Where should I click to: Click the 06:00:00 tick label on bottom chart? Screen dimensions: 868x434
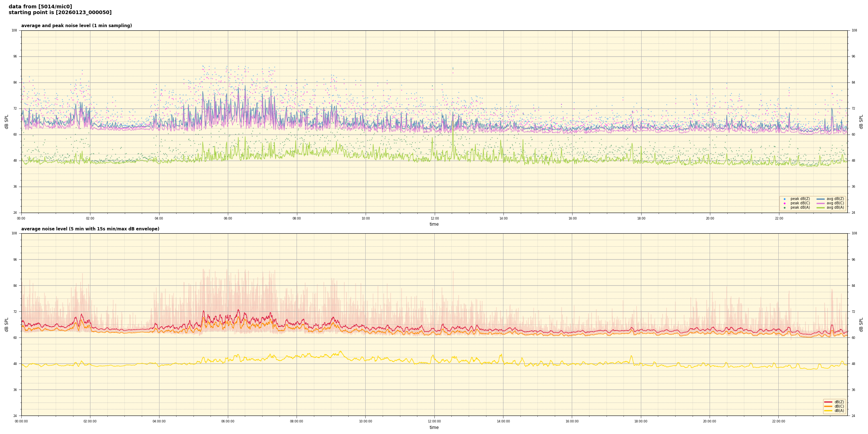[x=228, y=421]
